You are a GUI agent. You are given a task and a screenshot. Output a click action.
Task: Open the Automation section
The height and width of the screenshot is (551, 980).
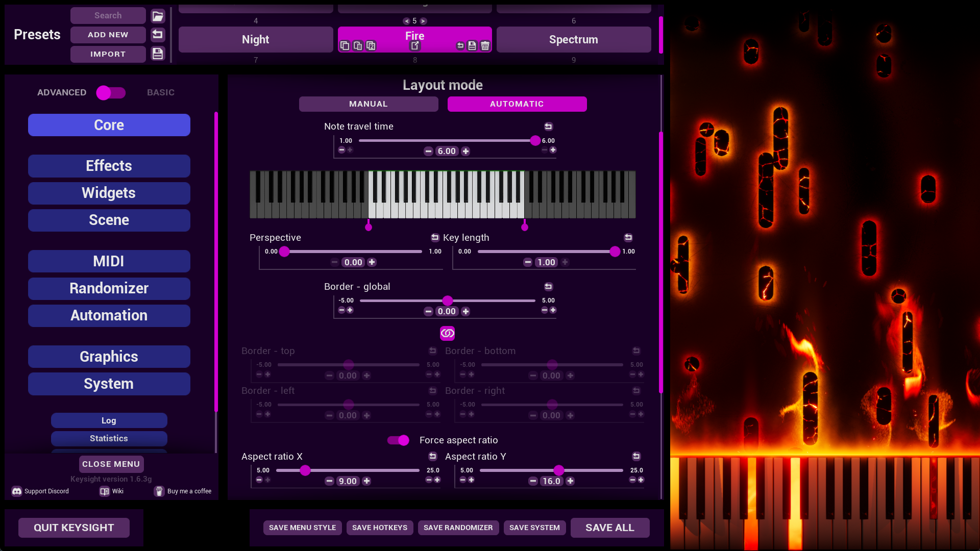[x=109, y=315]
